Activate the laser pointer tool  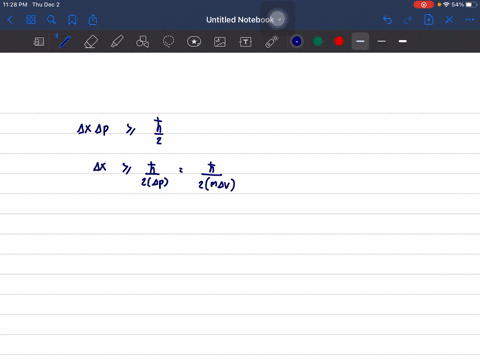[x=272, y=42]
